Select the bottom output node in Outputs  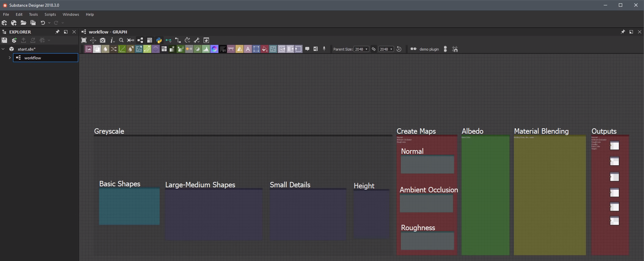click(x=614, y=221)
